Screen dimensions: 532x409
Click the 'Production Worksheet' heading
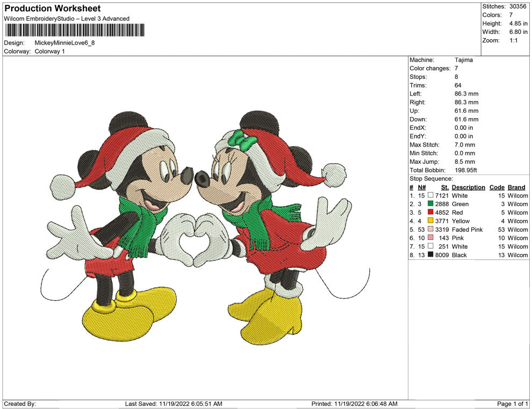point(53,9)
